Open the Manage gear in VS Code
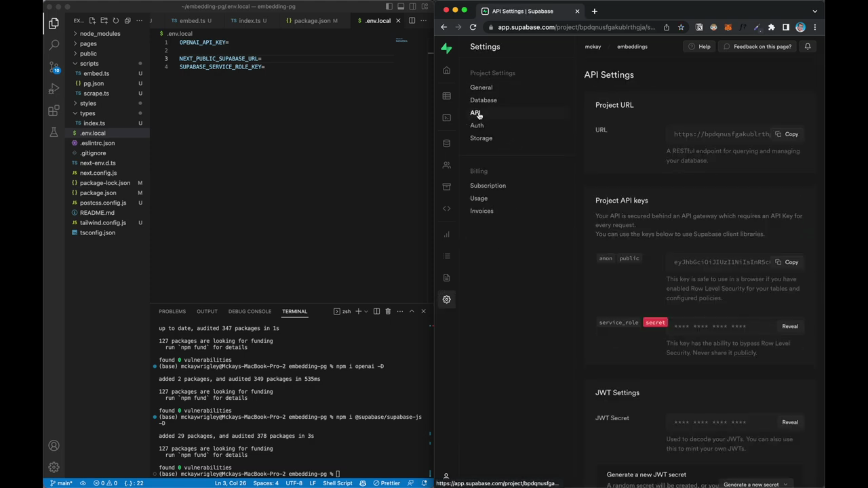Screen dimensions: 868x488 (x=54, y=467)
